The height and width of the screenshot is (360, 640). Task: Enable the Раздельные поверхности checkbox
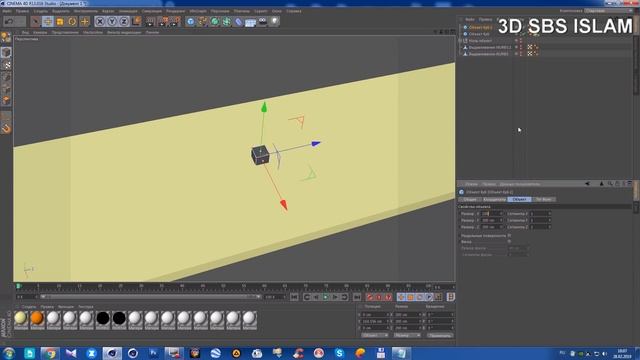click(x=509, y=236)
